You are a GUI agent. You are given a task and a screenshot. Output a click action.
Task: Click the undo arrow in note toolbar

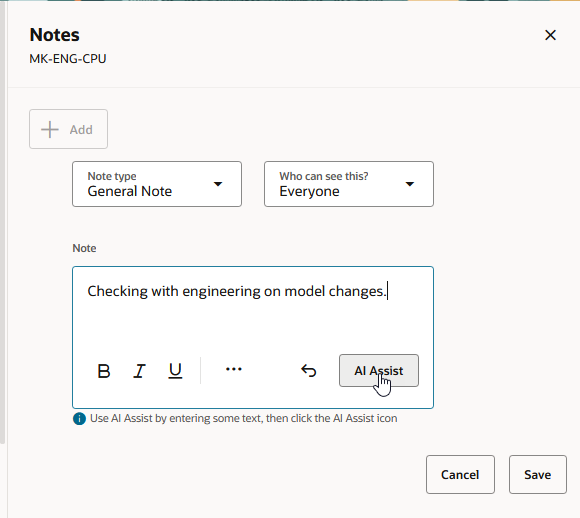click(308, 371)
